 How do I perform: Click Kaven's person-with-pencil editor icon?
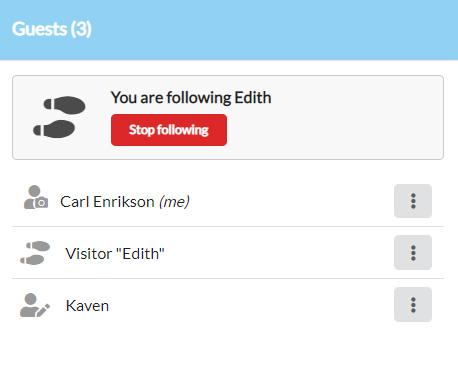(x=35, y=305)
